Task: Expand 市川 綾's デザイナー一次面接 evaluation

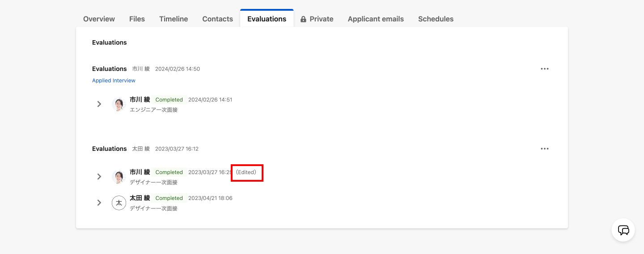Action: pos(99,177)
